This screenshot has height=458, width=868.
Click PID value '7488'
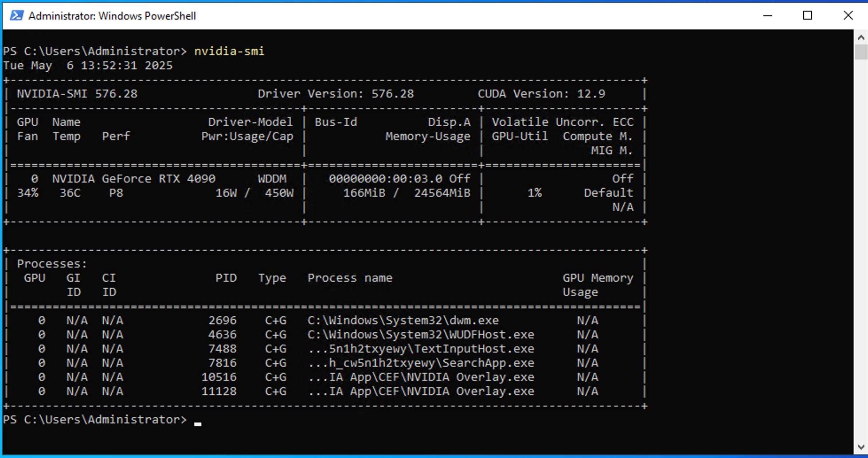[223, 349]
